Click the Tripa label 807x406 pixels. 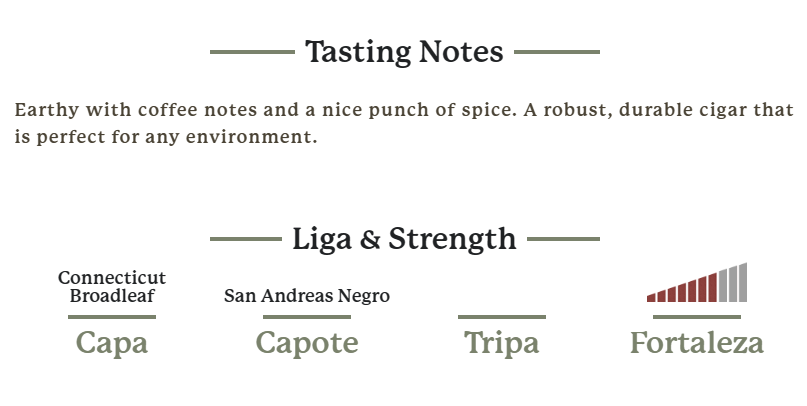tap(502, 343)
